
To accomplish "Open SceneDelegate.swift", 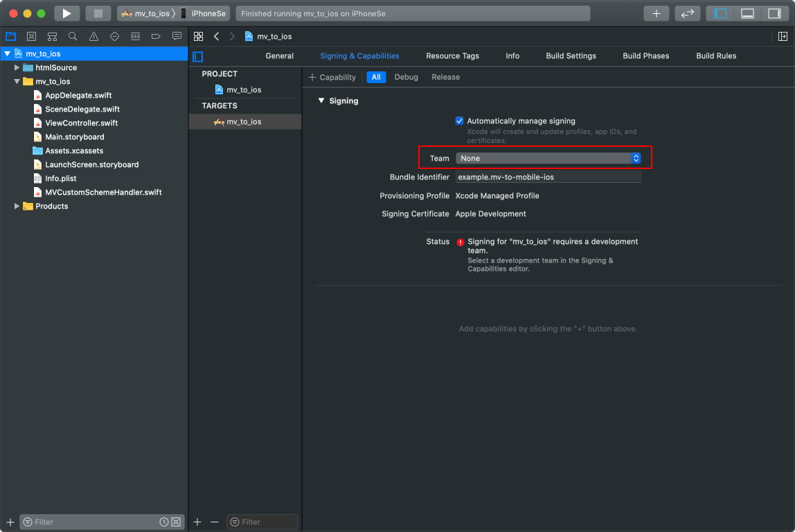I will (82, 109).
